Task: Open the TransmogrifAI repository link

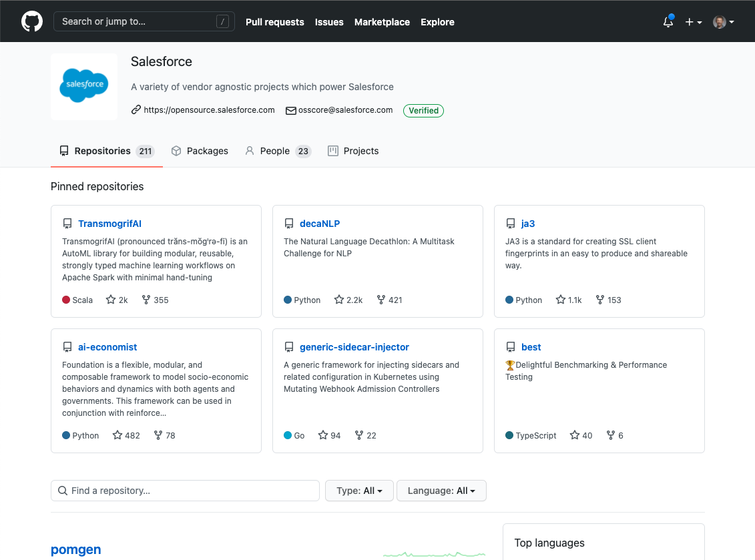Action: coord(109,224)
